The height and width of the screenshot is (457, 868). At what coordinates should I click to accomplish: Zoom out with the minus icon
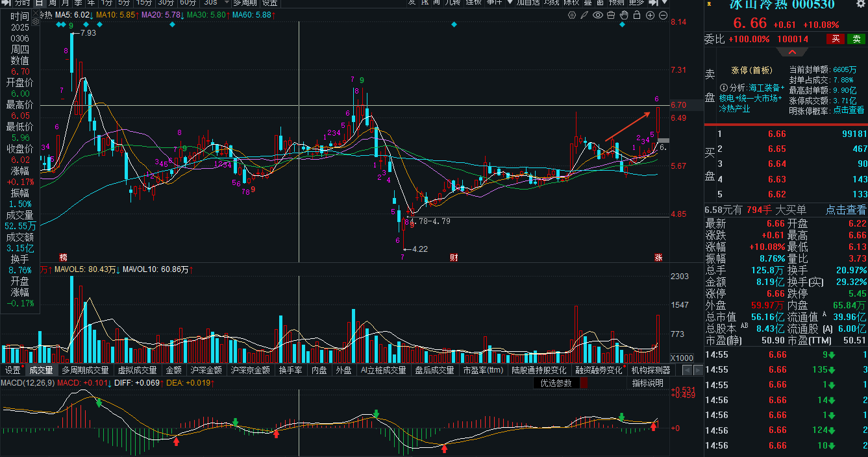[x=663, y=15]
